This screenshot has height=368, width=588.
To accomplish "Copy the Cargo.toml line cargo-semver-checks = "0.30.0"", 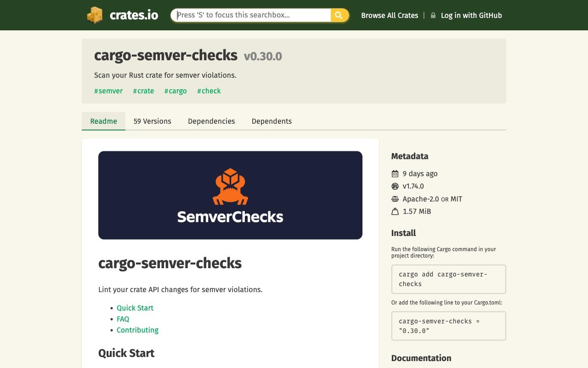I will point(448,326).
